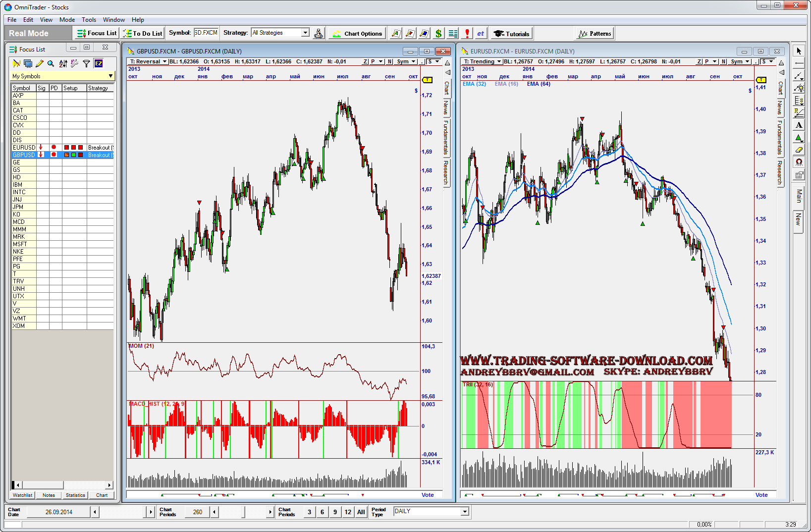Toggle the Z button on GBPUSD chart header
This screenshot has height=532, width=811.
click(365, 61)
